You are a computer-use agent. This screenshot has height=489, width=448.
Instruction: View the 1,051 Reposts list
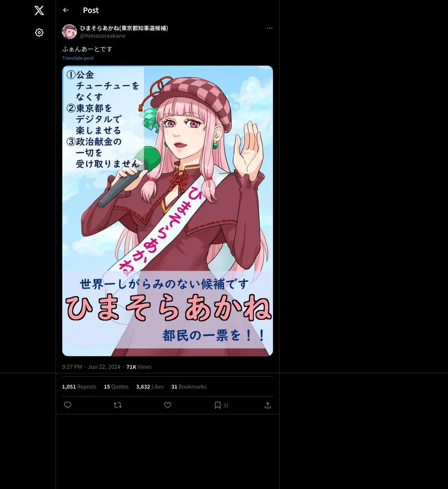79,387
